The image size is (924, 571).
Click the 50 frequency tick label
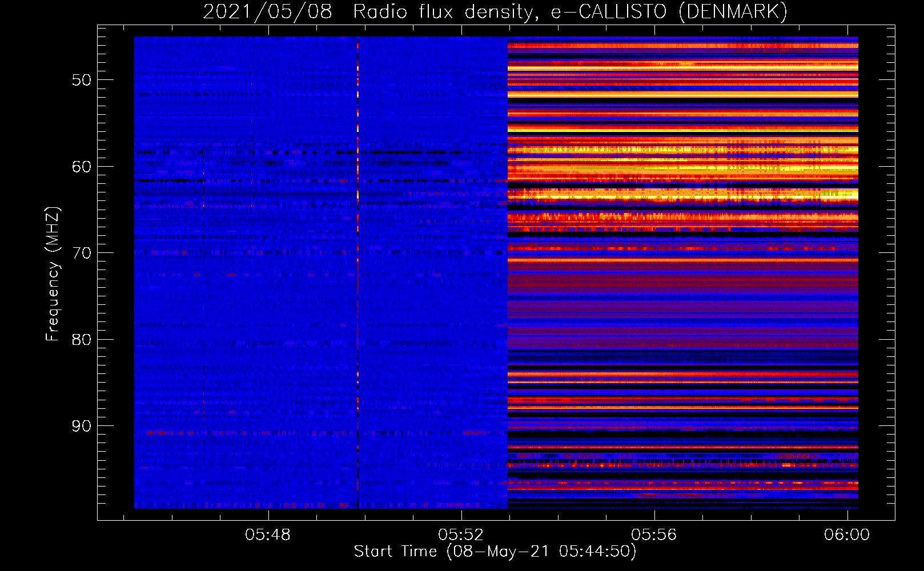point(82,80)
